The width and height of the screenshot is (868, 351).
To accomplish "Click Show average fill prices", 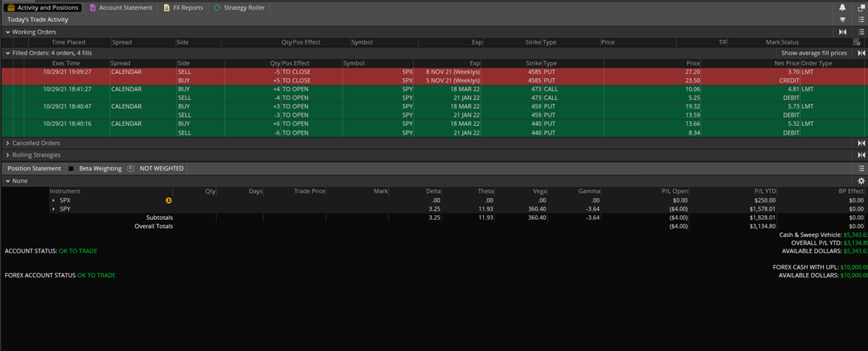I will (x=813, y=53).
